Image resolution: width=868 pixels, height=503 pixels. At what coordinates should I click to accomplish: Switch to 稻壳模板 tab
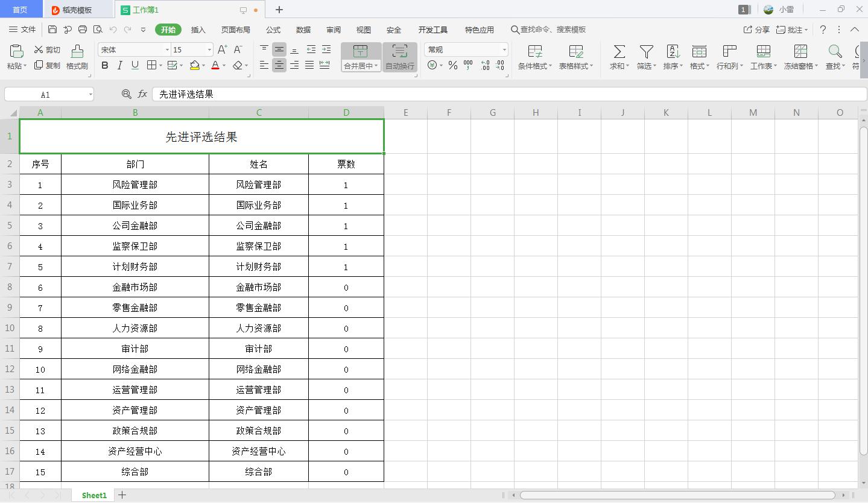point(77,10)
